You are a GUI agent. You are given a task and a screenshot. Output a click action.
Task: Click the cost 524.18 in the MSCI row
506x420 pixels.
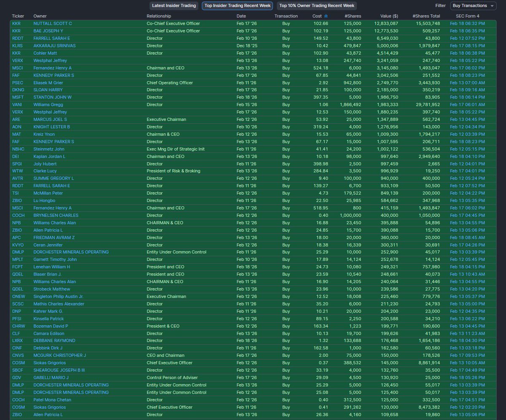(x=321, y=68)
